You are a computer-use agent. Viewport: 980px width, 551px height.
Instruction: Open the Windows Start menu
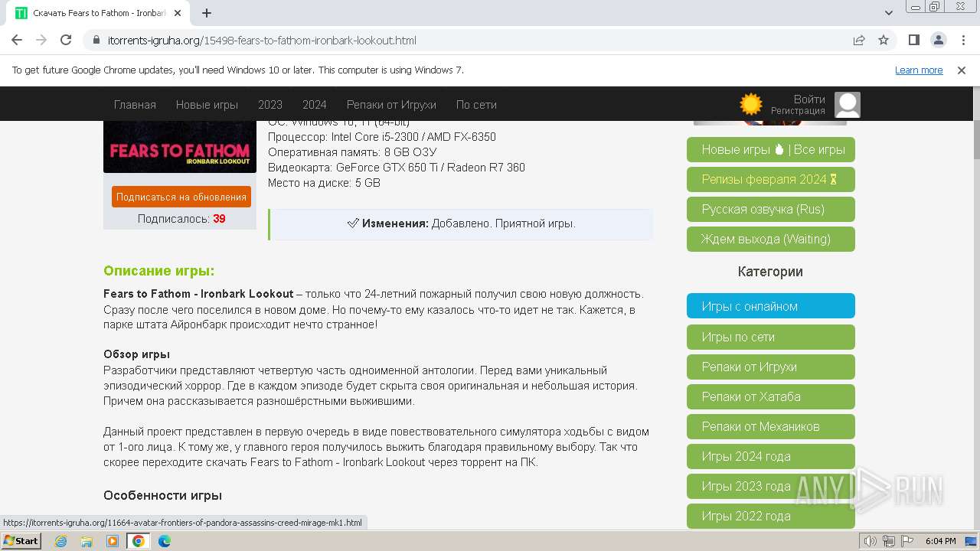click(21, 541)
